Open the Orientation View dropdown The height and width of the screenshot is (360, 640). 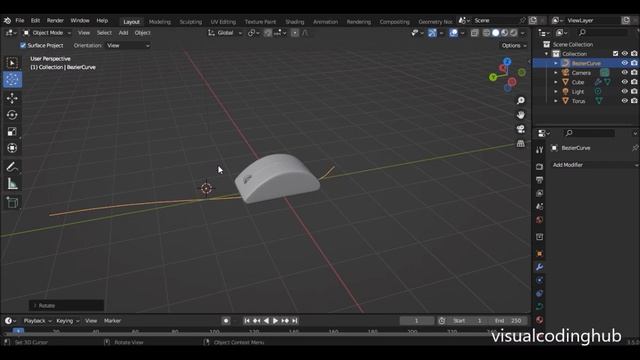point(128,45)
